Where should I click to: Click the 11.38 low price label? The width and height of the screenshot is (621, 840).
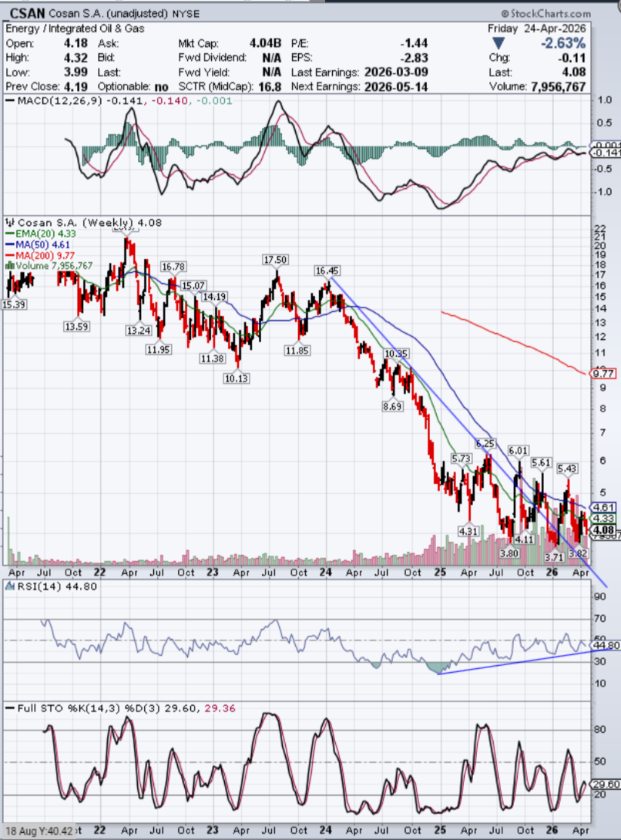coord(212,358)
